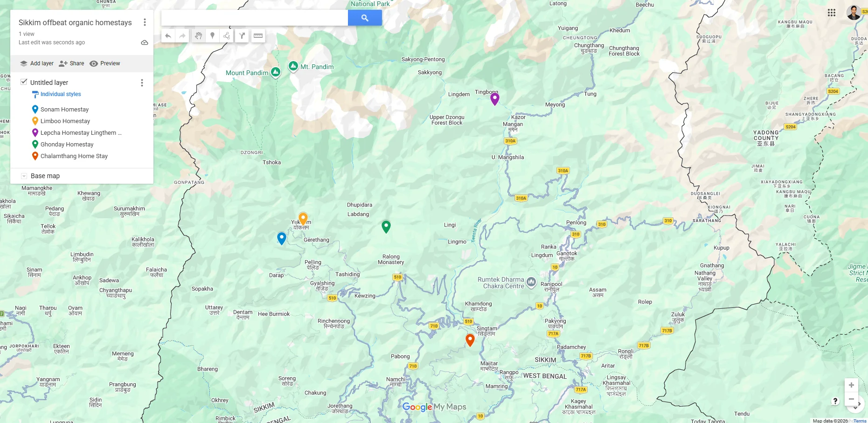Select the Add marker tool

pos(213,35)
